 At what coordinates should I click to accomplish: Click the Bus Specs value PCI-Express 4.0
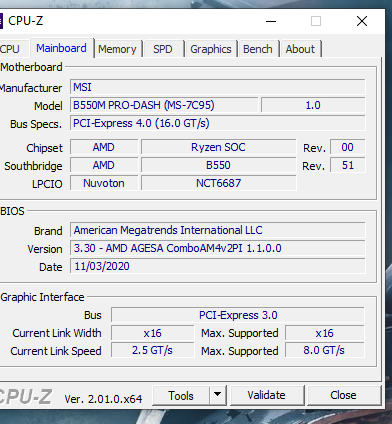click(218, 123)
